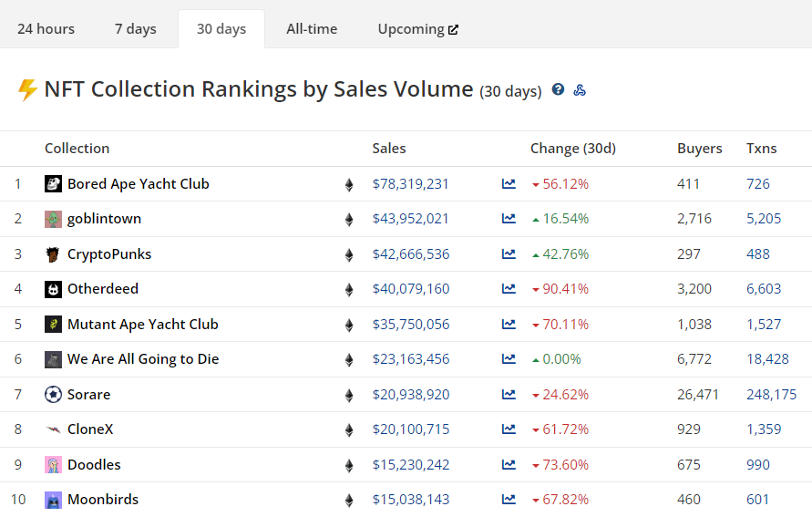This screenshot has height=517, width=812.
Task: Click the Change (30d) column header
Action: point(572,149)
